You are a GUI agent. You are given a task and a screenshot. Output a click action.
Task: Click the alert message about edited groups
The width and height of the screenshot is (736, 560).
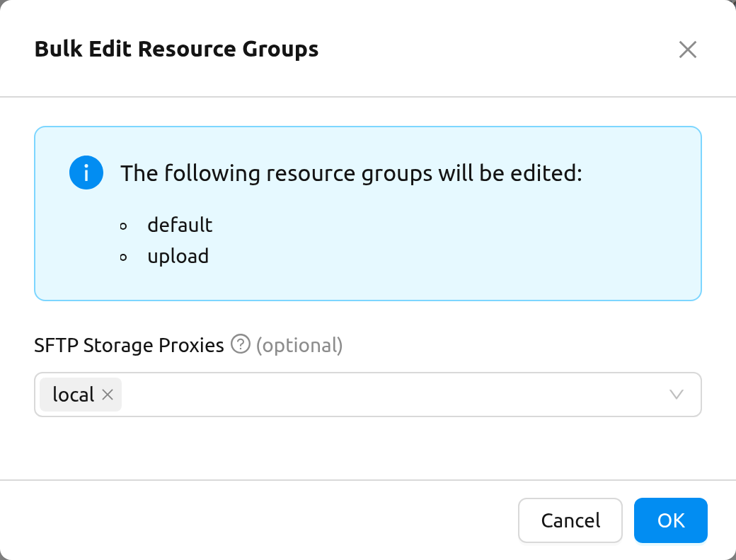[x=351, y=173]
